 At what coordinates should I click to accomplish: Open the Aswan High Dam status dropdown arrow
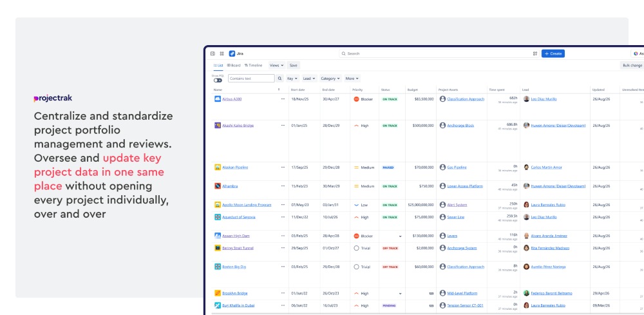click(400, 236)
